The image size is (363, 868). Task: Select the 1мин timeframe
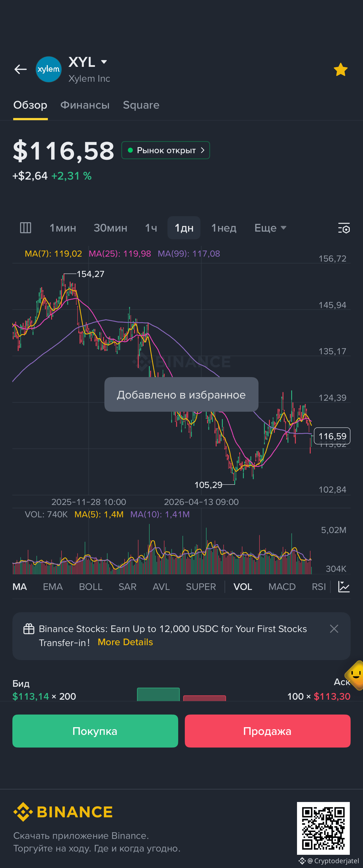point(63,228)
